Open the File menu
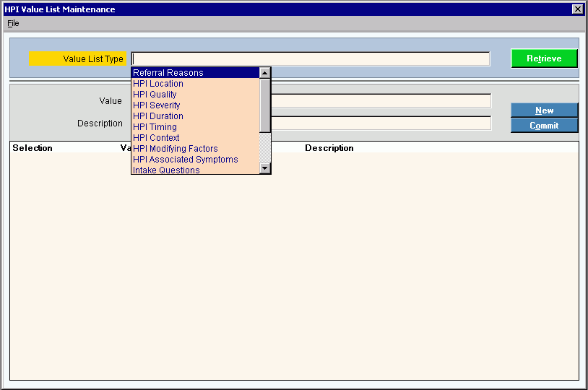 pyautogui.click(x=13, y=23)
